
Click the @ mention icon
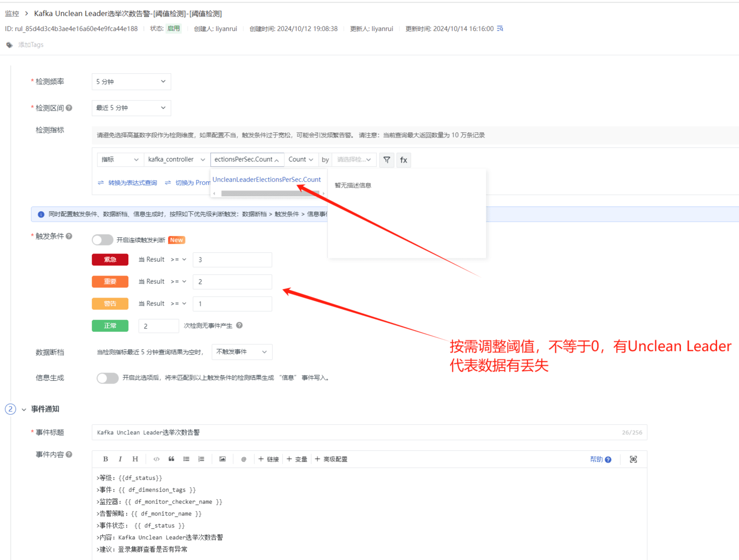(x=244, y=459)
